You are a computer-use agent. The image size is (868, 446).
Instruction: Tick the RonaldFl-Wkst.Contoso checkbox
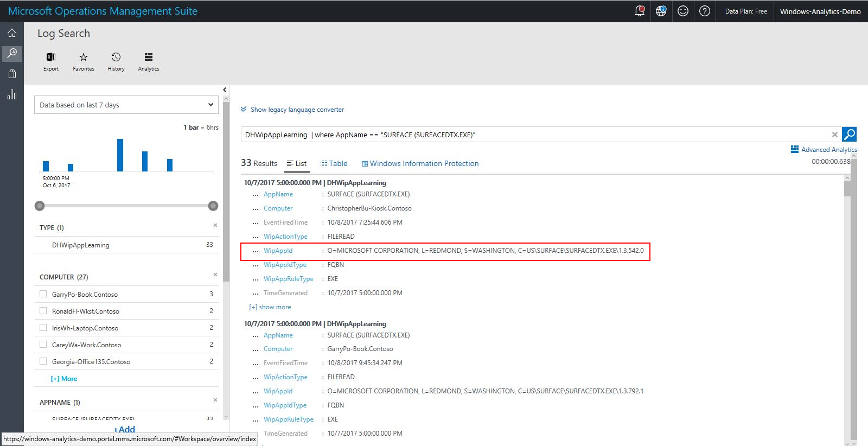tap(43, 311)
